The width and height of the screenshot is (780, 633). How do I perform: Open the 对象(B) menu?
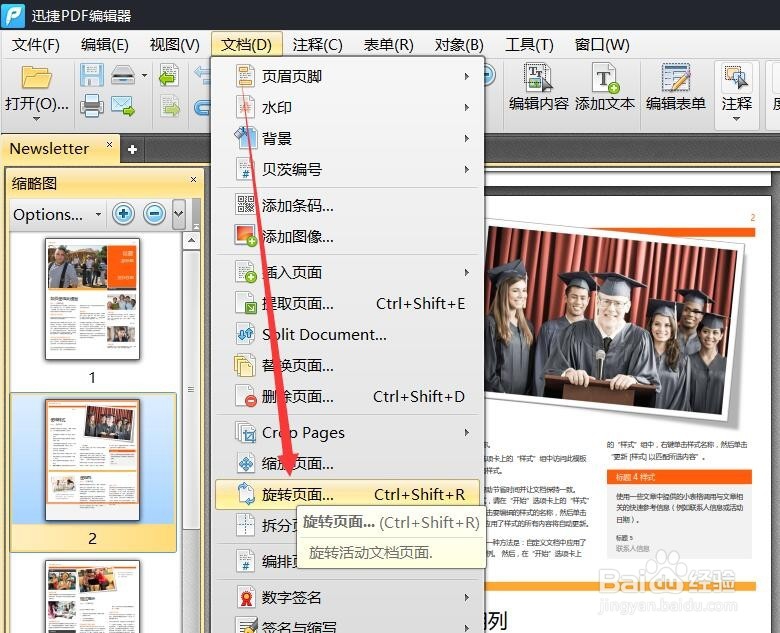(x=459, y=45)
